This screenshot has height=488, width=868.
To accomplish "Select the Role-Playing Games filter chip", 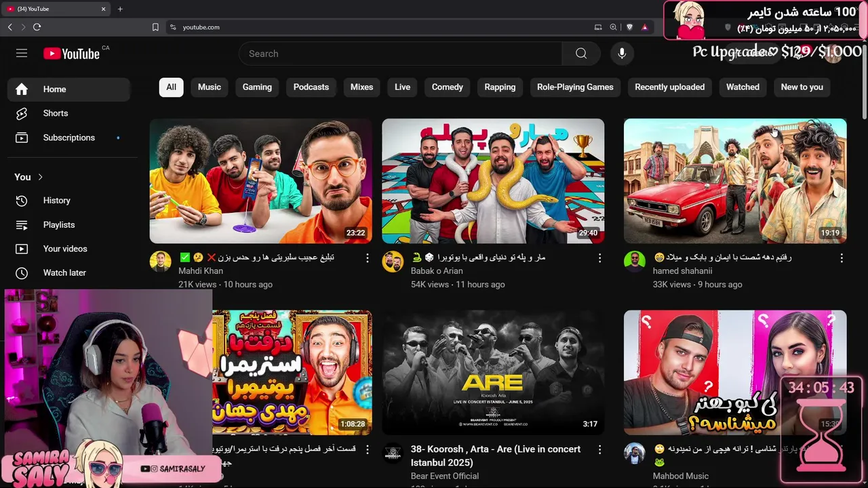I will [x=575, y=87].
